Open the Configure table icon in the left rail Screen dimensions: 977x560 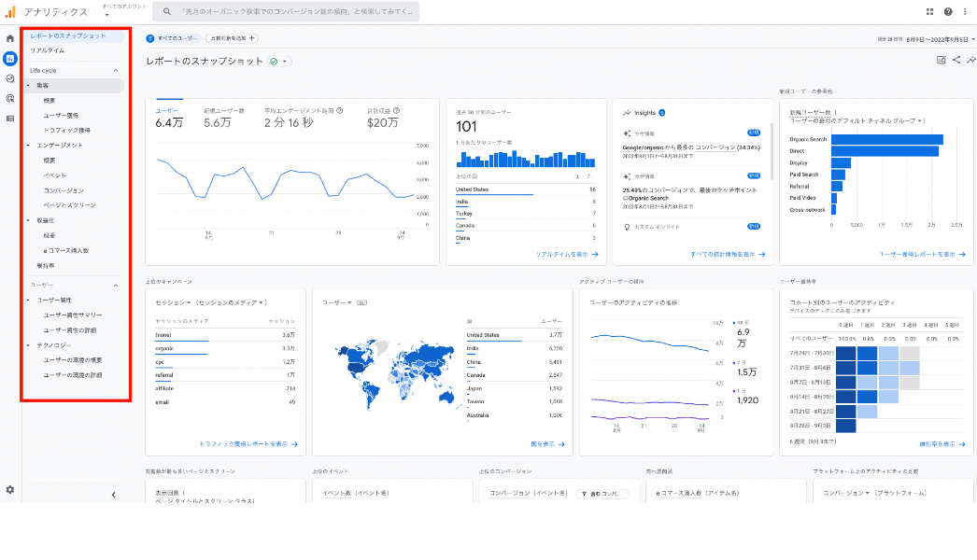click(x=10, y=119)
